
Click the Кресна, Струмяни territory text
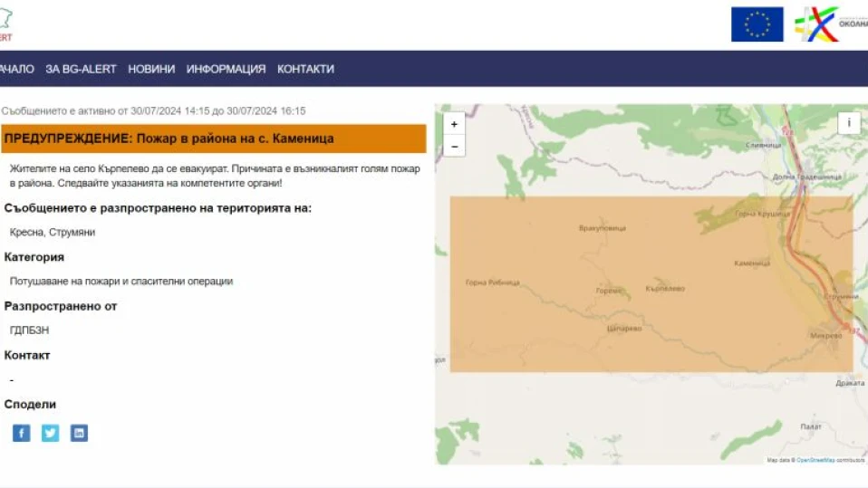[x=53, y=233]
